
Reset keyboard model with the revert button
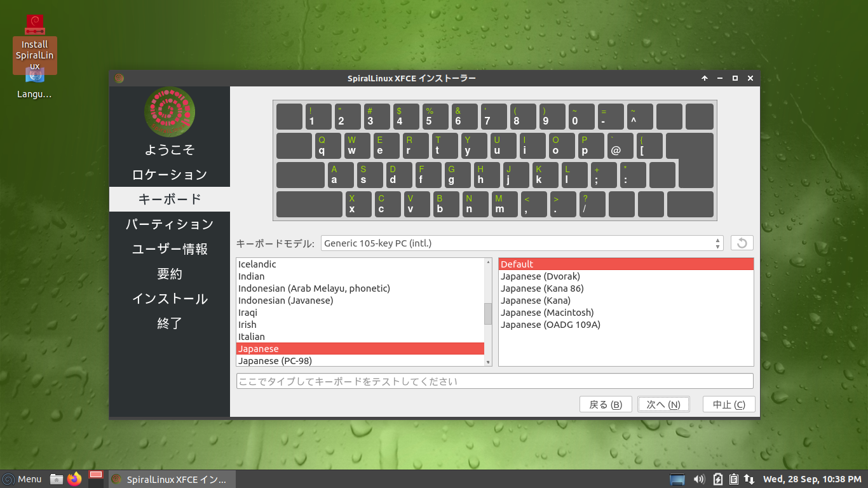pyautogui.click(x=742, y=243)
